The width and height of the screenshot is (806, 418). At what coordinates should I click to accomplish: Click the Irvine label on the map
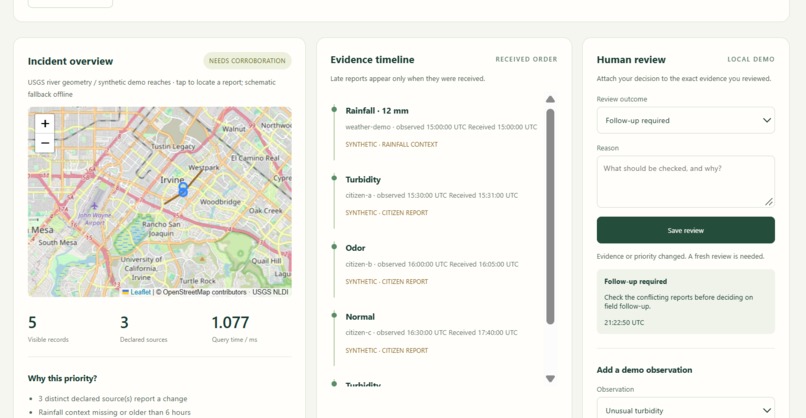point(172,180)
